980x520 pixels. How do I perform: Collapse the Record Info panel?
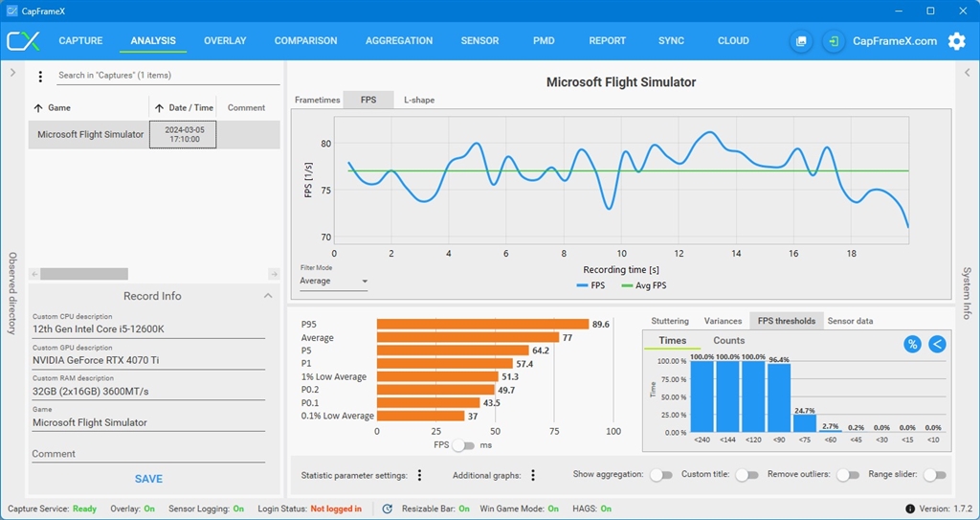268,295
